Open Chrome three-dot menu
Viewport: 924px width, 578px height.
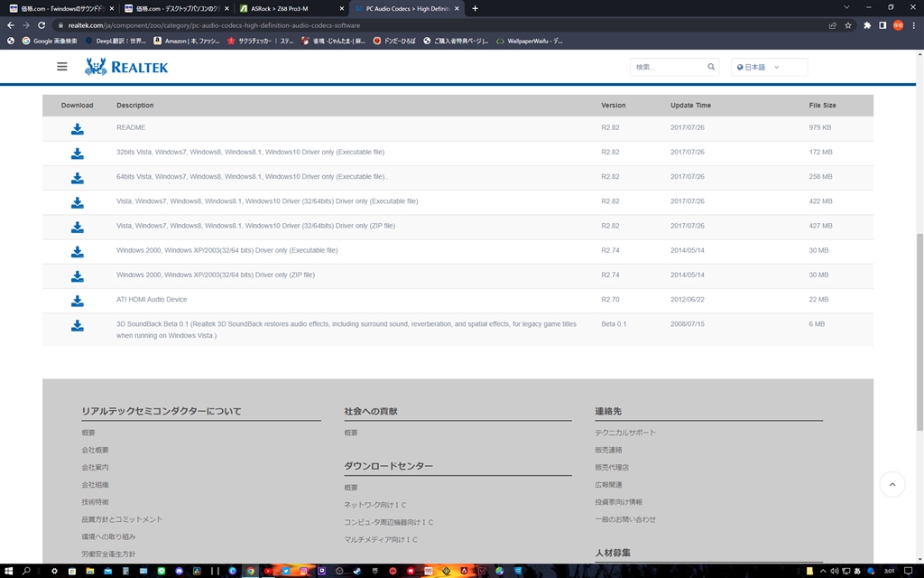click(913, 25)
